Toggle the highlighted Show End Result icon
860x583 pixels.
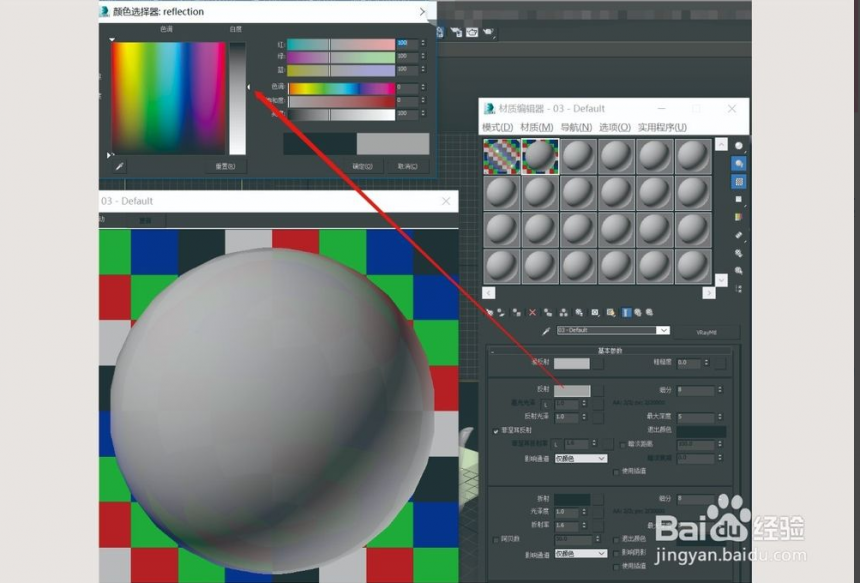[626, 313]
